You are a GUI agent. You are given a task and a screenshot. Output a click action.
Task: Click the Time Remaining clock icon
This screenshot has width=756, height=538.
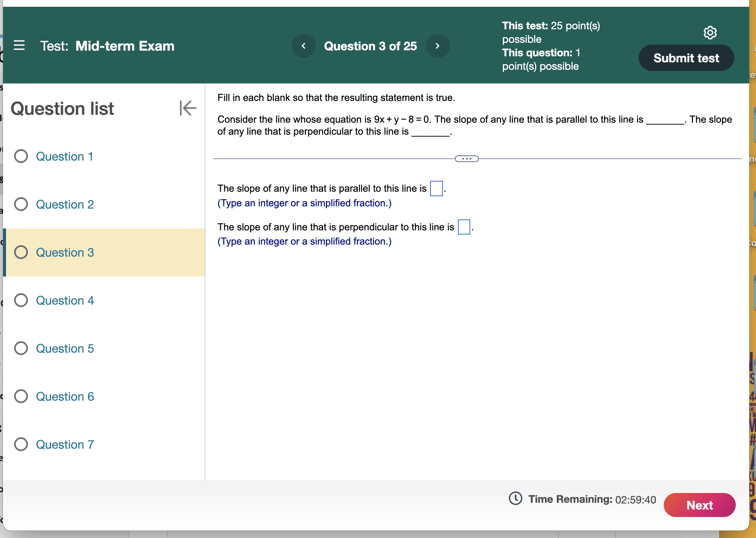515,499
